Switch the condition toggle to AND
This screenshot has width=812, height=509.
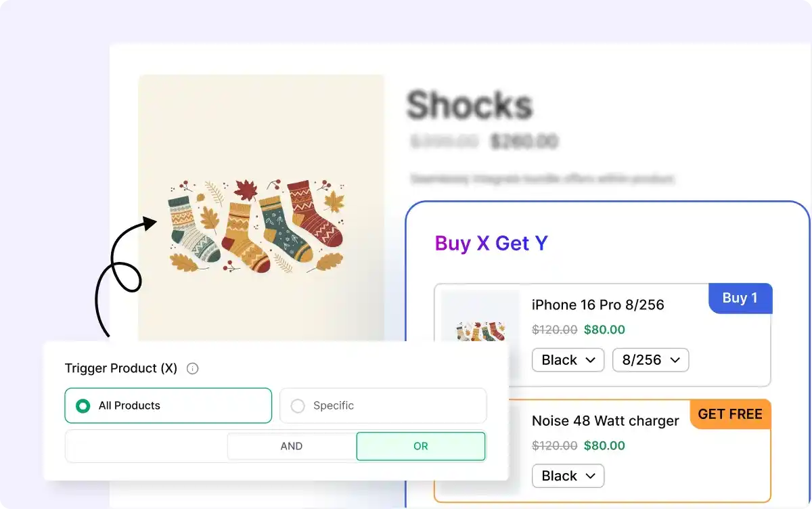click(292, 447)
